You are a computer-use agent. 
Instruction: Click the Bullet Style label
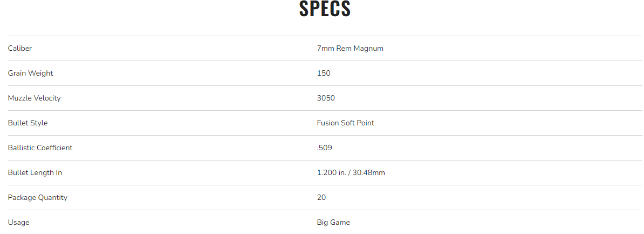[x=28, y=123]
